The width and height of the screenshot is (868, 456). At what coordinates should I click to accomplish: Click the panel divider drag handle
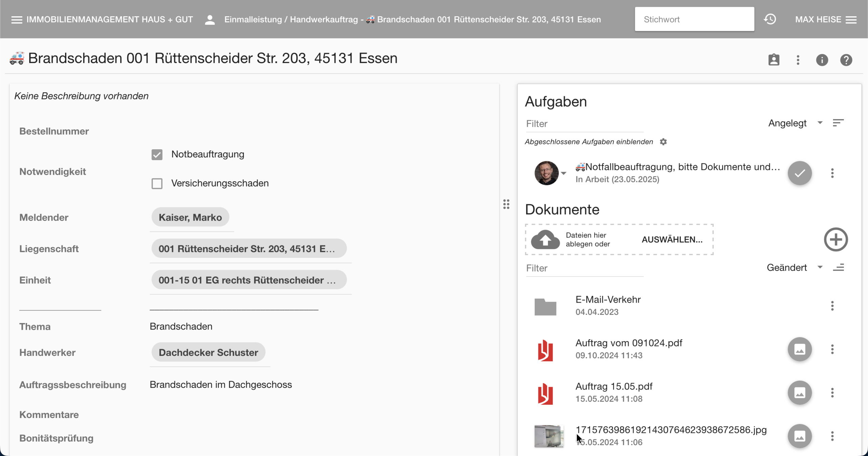point(506,204)
